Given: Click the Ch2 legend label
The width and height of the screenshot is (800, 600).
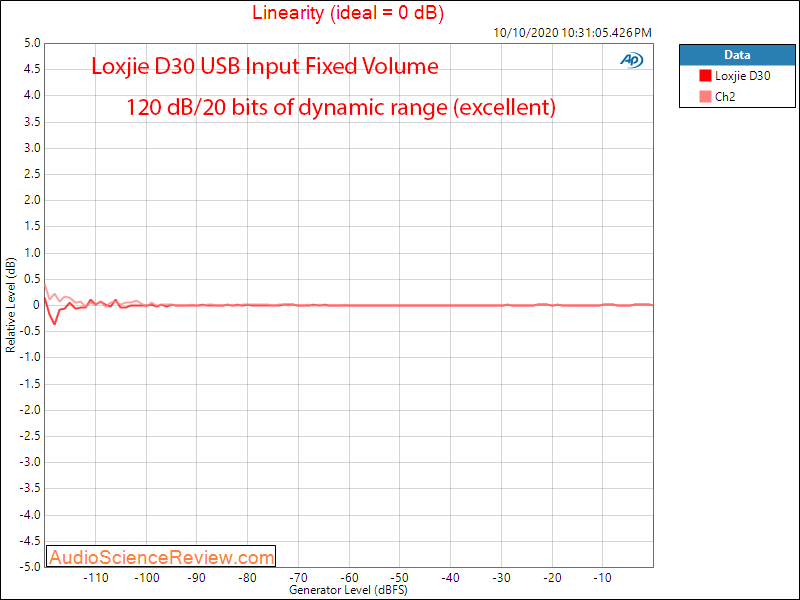Looking at the screenshot, I should (725, 97).
